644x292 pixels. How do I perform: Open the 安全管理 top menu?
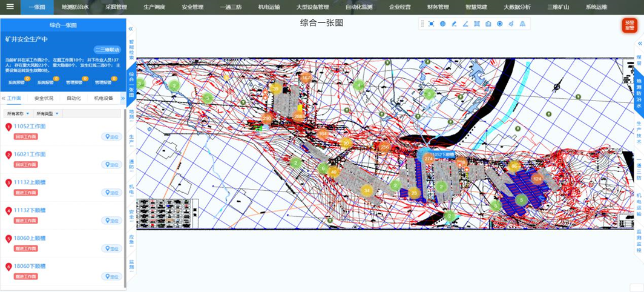[x=192, y=7]
